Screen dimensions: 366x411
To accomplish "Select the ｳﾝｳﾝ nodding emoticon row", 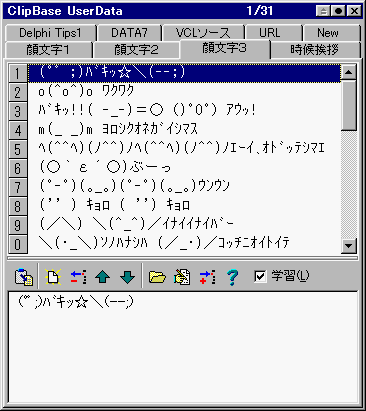I will tap(184, 187).
